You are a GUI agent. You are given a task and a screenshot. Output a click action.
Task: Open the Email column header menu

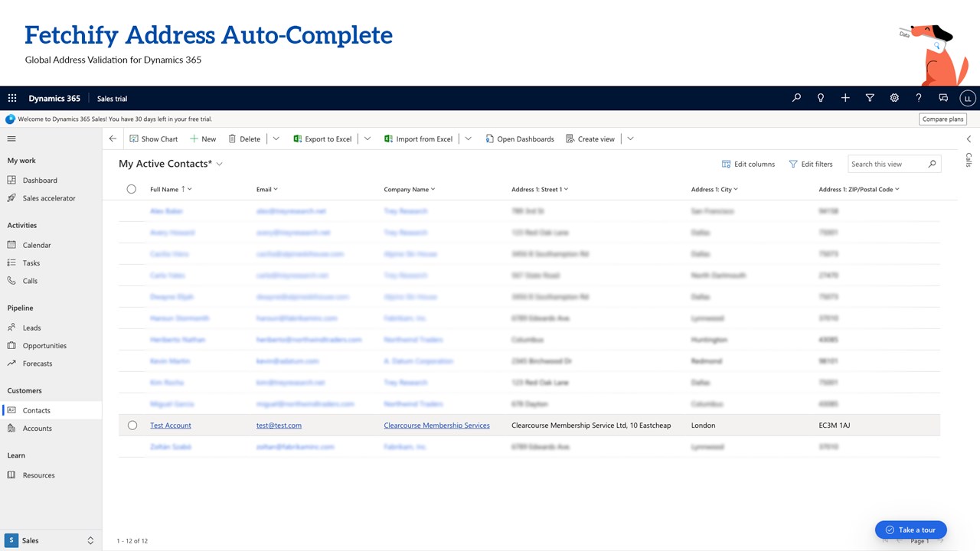(x=267, y=189)
